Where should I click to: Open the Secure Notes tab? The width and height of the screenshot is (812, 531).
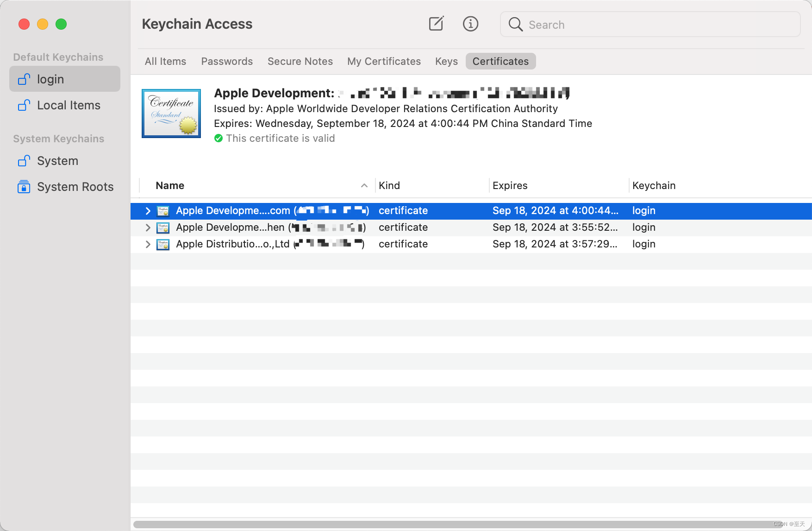300,61
